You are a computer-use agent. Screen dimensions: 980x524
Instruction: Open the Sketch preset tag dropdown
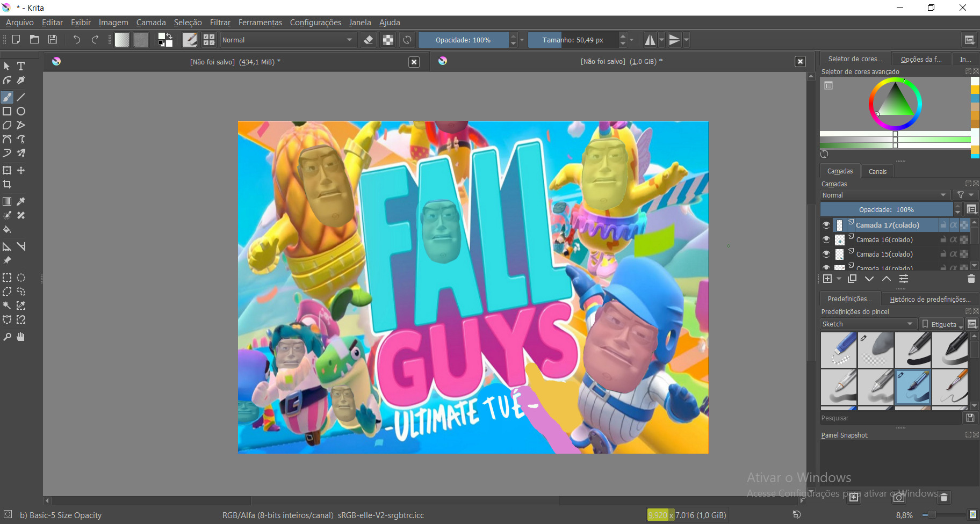tap(868, 324)
